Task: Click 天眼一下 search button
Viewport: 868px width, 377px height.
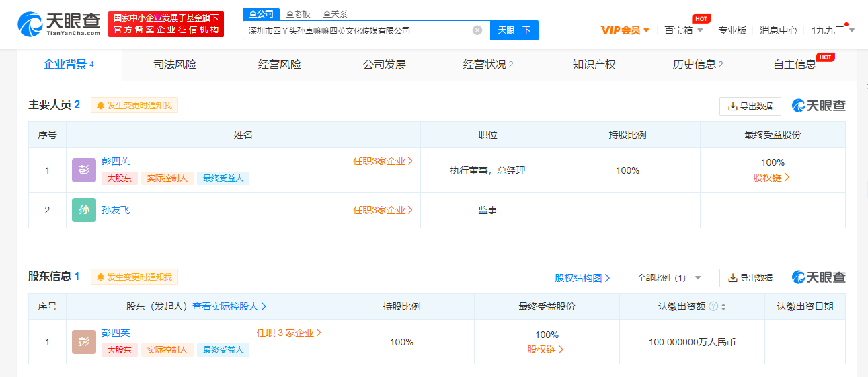Action: point(514,30)
